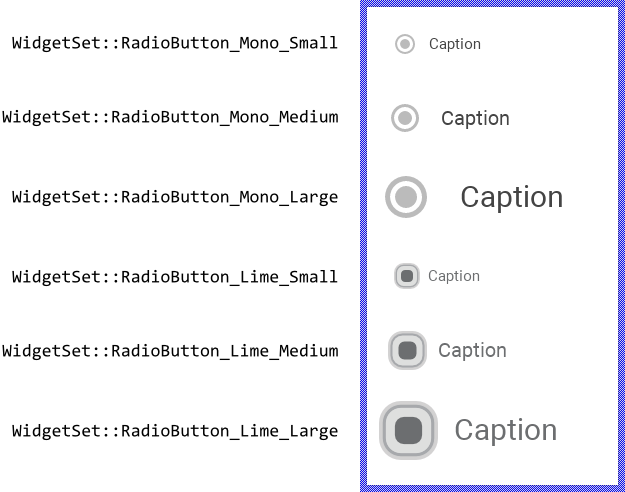
Task: Click the dark inner square of the largest checkbox
Action: click(x=408, y=430)
